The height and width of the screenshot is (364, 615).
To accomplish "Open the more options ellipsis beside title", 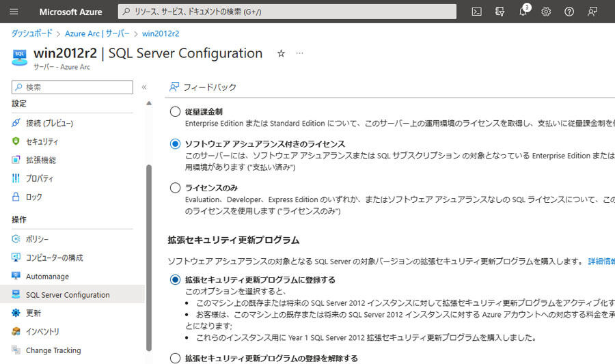I will [300, 53].
